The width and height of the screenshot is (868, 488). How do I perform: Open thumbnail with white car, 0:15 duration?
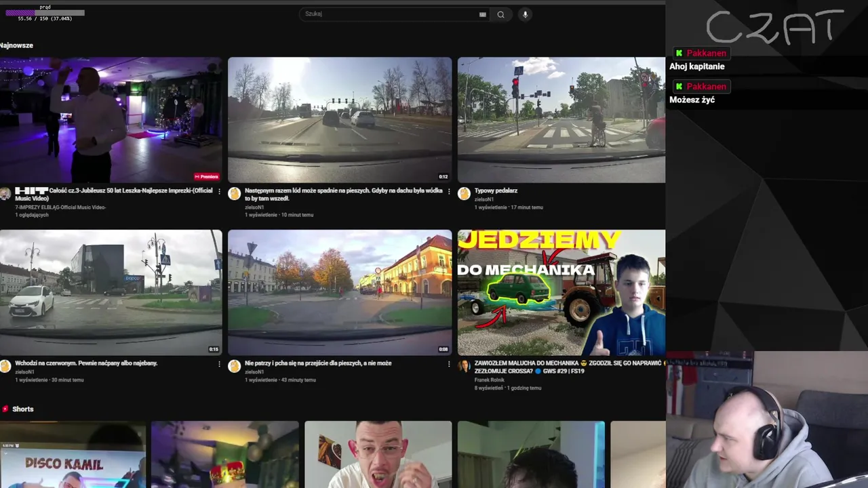click(111, 292)
